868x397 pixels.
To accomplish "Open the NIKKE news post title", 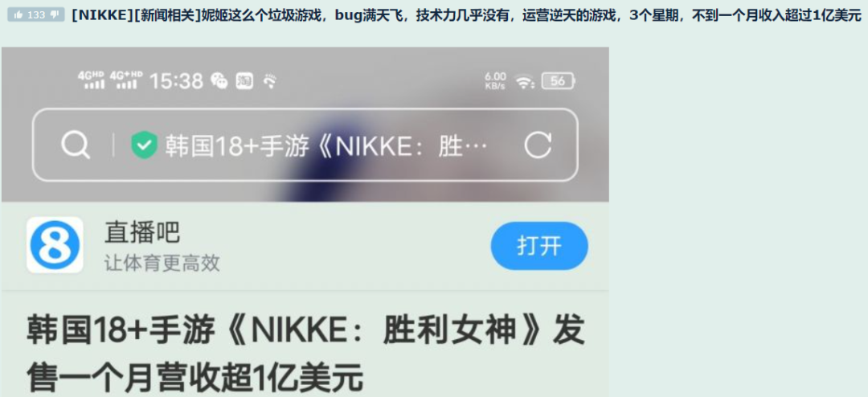I will pos(466,15).
